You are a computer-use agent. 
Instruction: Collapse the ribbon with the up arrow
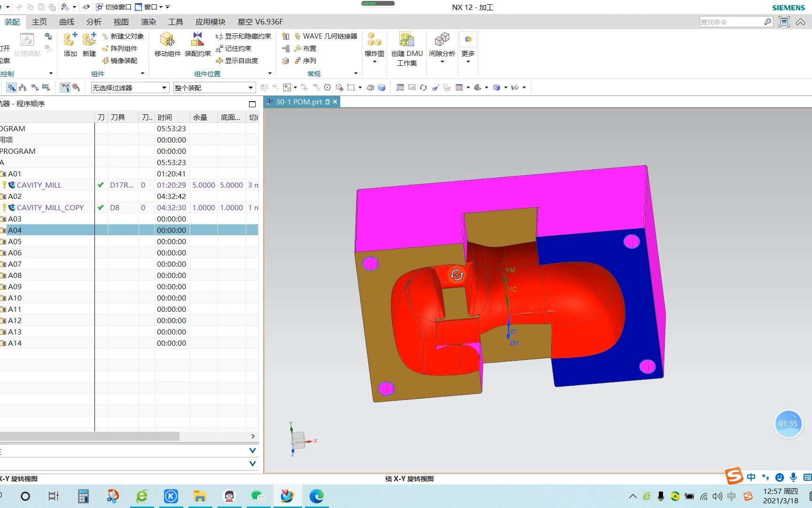tap(801, 22)
